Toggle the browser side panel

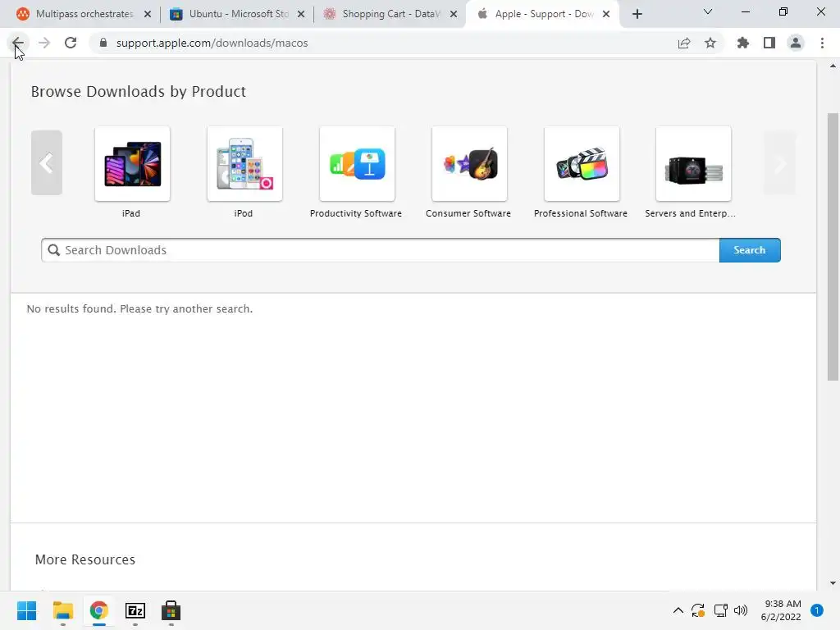click(769, 43)
